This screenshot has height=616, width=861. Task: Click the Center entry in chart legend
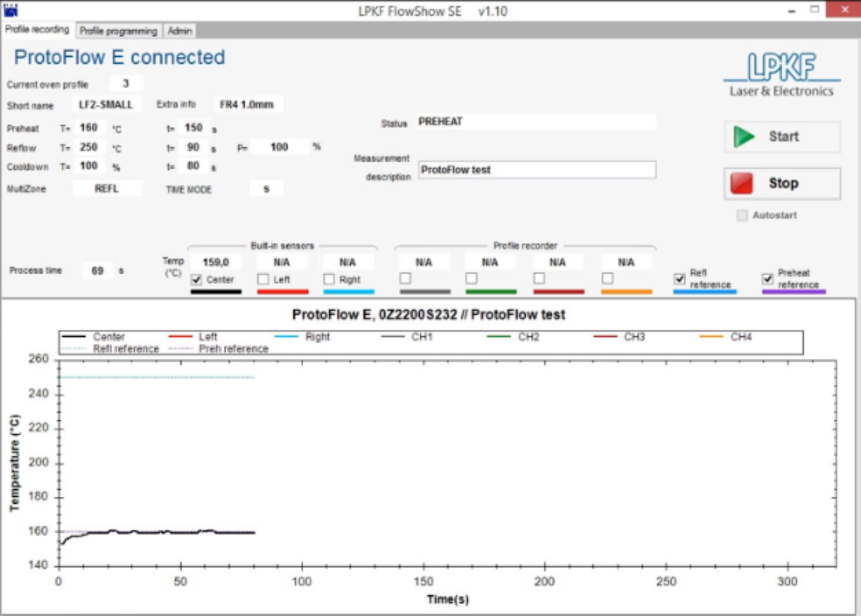(x=94, y=337)
